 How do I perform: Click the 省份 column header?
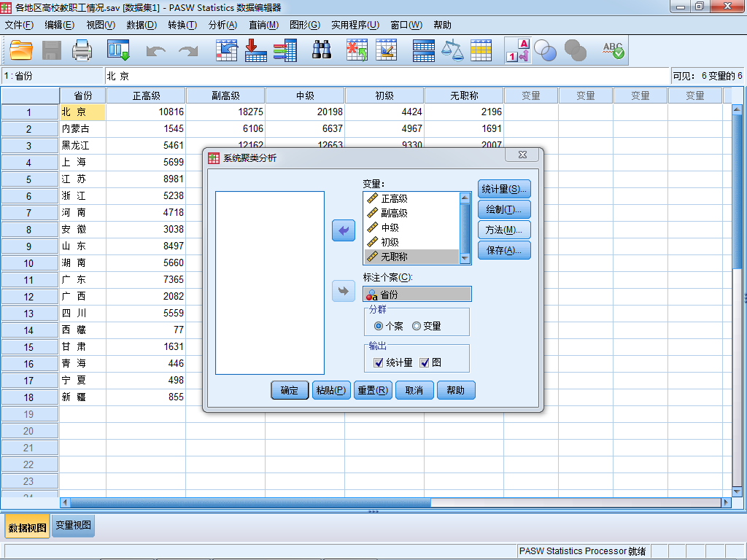click(83, 96)
